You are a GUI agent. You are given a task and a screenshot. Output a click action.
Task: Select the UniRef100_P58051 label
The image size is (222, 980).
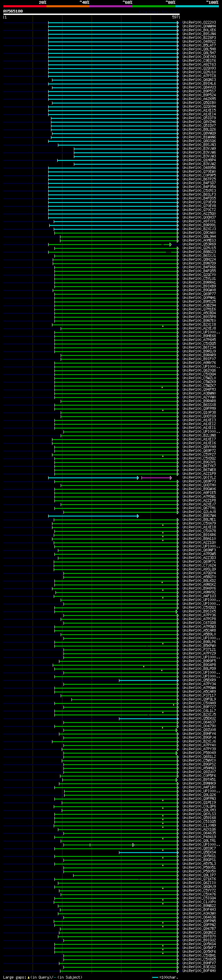point(199,868)
